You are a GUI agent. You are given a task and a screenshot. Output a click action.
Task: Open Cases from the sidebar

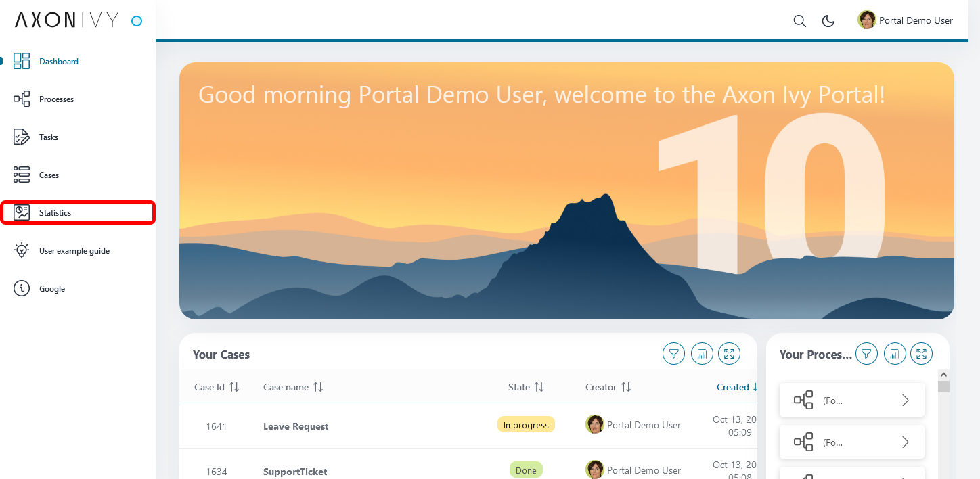click(78, 175)
